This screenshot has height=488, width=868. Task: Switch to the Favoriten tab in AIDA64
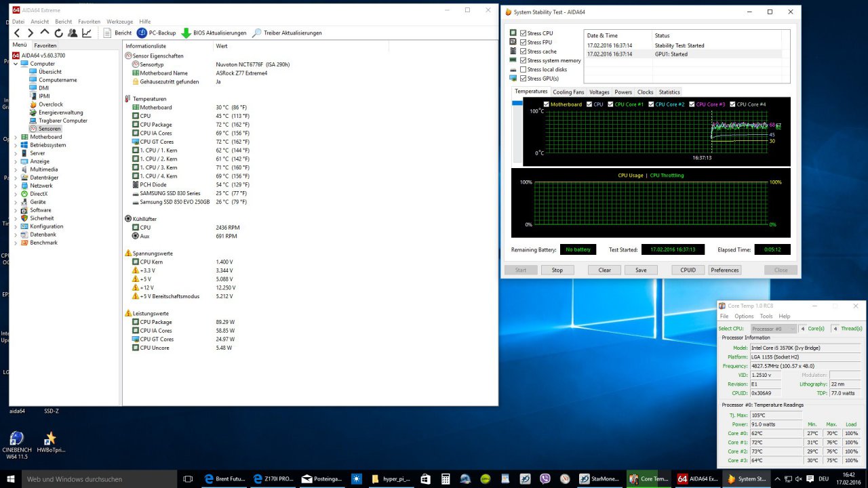click(45, 45)
